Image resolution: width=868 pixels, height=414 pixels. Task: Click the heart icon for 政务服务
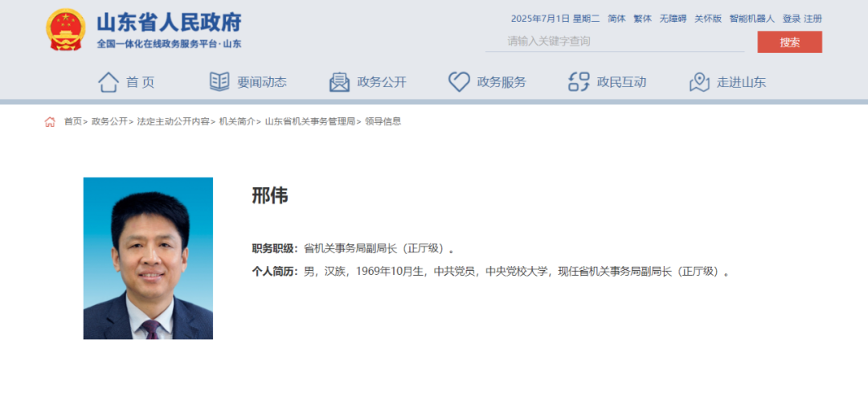(459, 82)
